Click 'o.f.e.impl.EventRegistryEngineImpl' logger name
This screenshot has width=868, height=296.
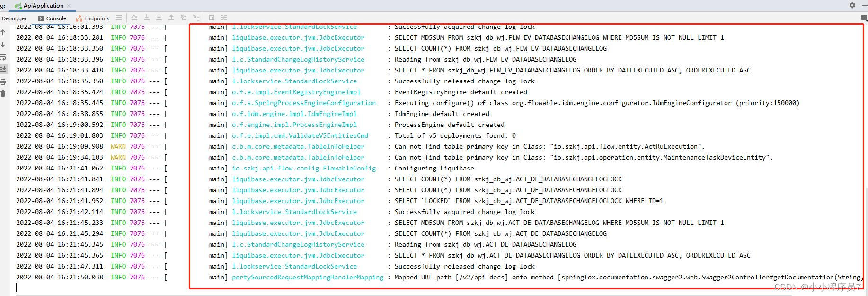click(296, 92)
